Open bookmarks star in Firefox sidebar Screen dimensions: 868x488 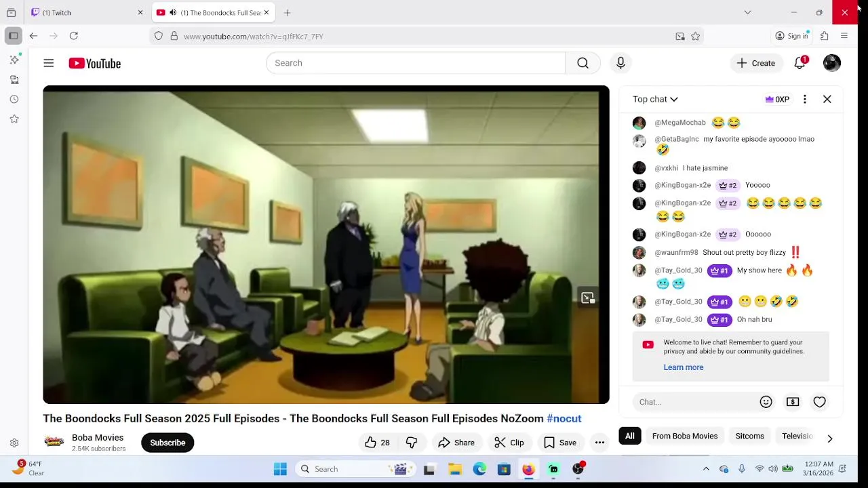click(x=14, y=119)
